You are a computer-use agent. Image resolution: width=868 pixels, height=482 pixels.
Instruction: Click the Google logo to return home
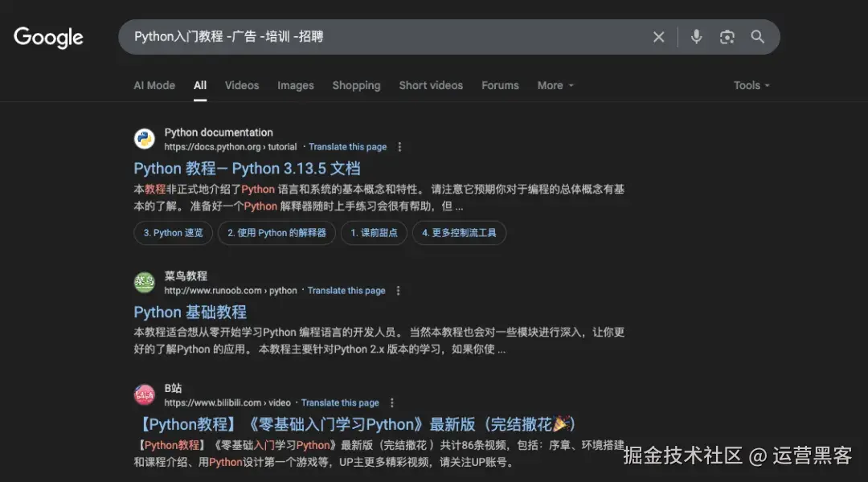click(48, 37)
